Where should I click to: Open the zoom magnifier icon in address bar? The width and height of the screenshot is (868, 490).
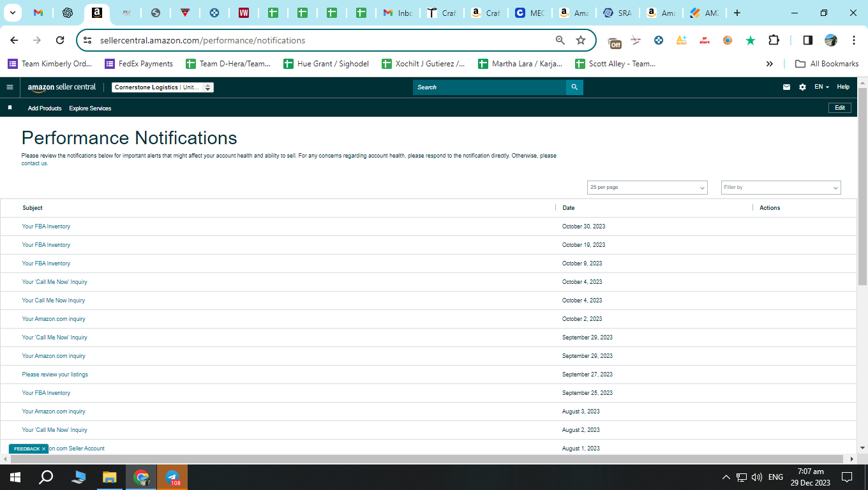click(x=560, y=40)
